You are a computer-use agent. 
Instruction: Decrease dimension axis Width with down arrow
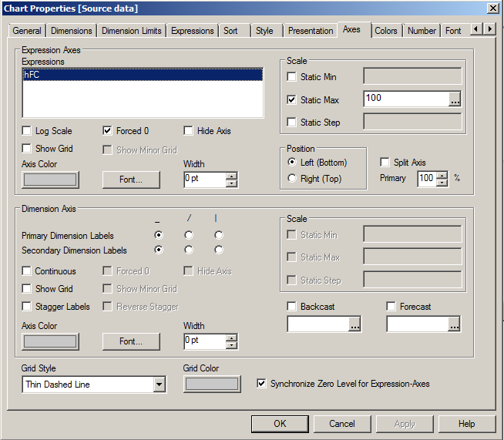click(232, 344)
